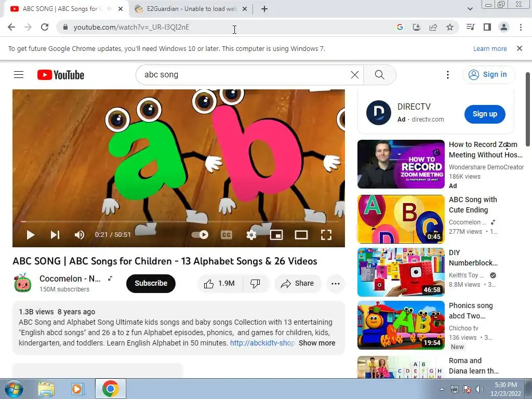Launch Windows Media Player from taskbar
This screenshot has height=399, width=532.
tap(77, 389)
